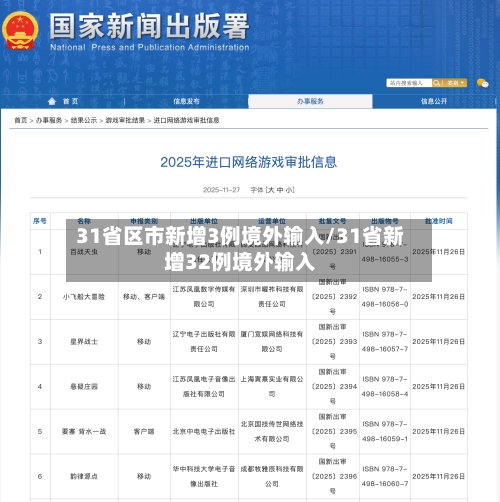
Task: Click publisher 华中科技大学电子音像出版社
Action: [x=204, y=477]
